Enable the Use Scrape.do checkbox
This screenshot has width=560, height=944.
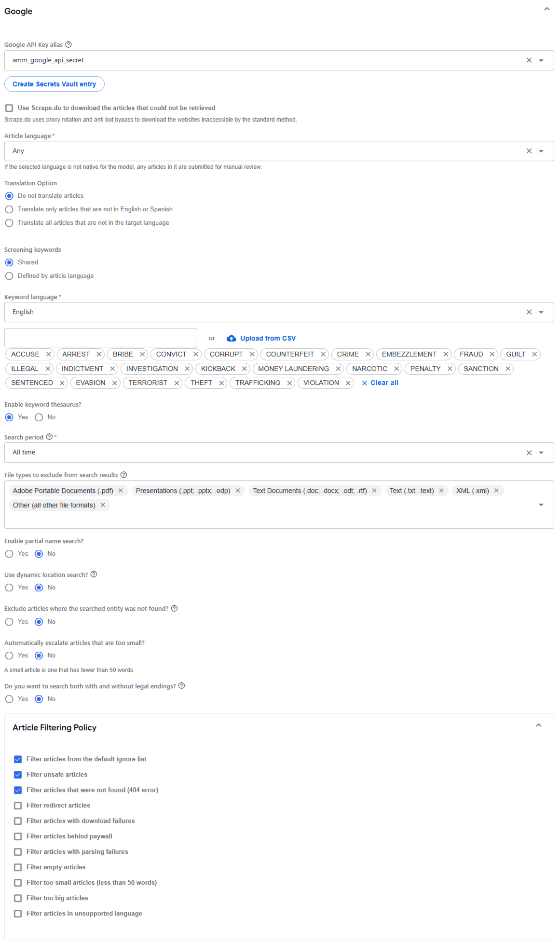click(9, 108)
